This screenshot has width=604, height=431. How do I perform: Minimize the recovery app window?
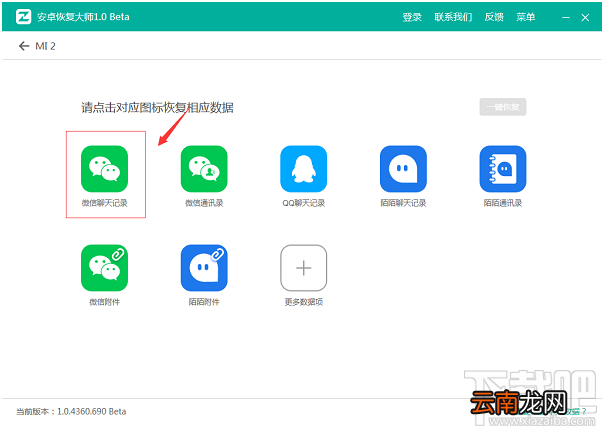pyautogui.click(x=565, y=17)
